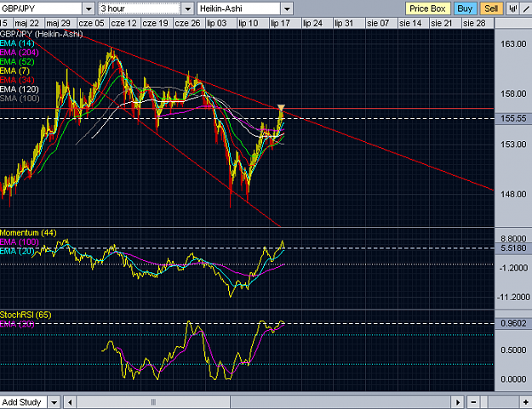Click the zoom slider handle between minus and plus

click(x=485, y=402)
